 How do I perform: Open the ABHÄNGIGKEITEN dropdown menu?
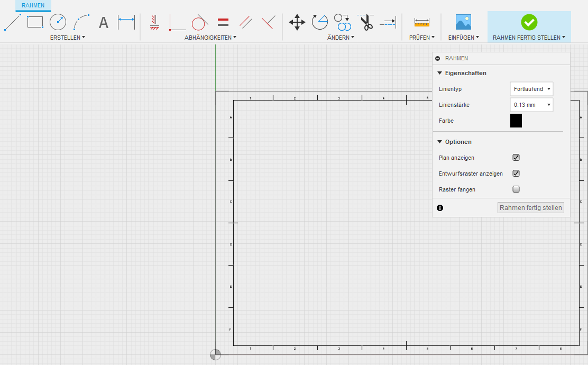point(210,38)
